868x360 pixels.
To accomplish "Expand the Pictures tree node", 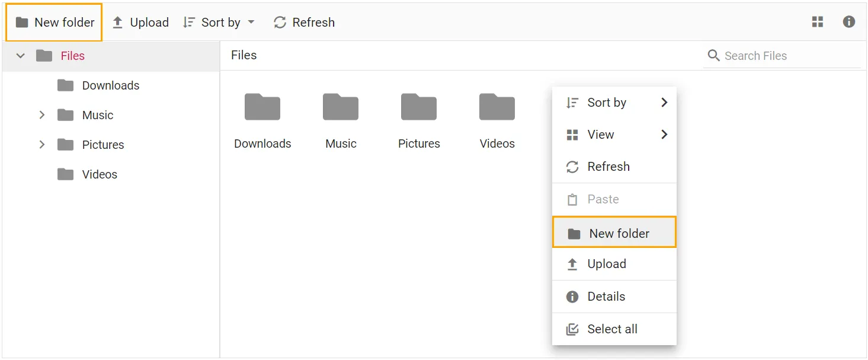I will [x=42, y=145].
